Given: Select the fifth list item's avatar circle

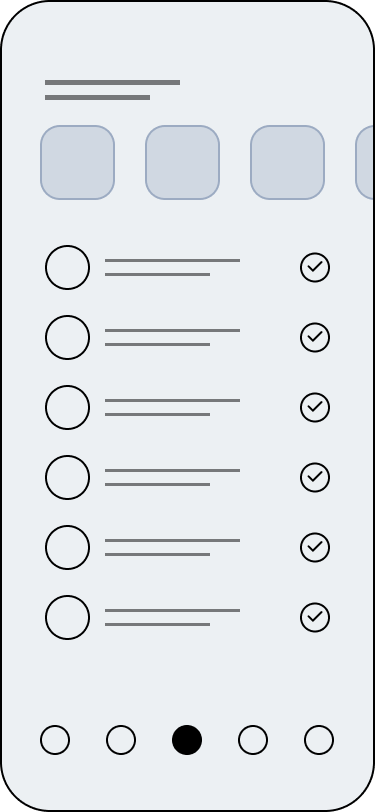Looking at the screenshot, I should point(67,547).
